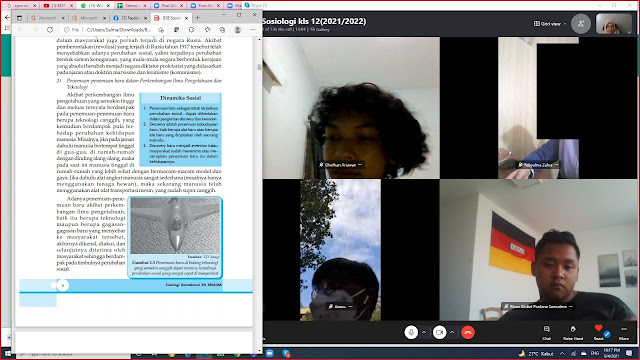Open Edge Settings and more menu
The height and width of the screenshot is (360, 640).
coord(253,30)
